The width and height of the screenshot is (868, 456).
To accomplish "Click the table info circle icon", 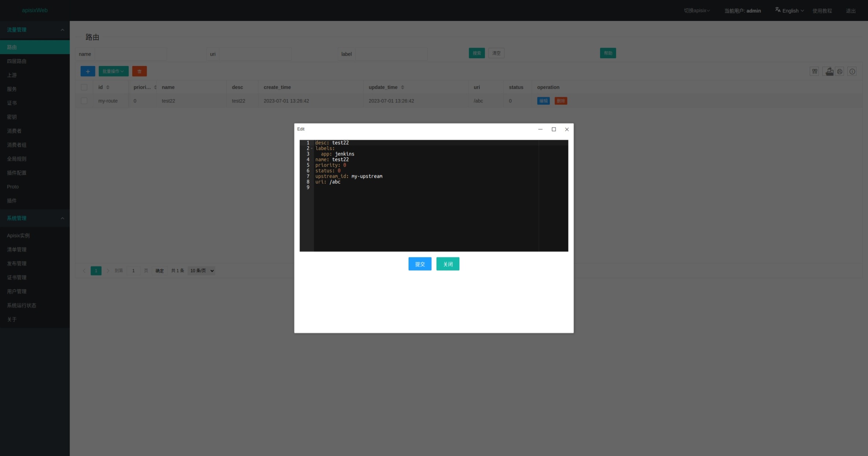I will (x=852, y=71).
